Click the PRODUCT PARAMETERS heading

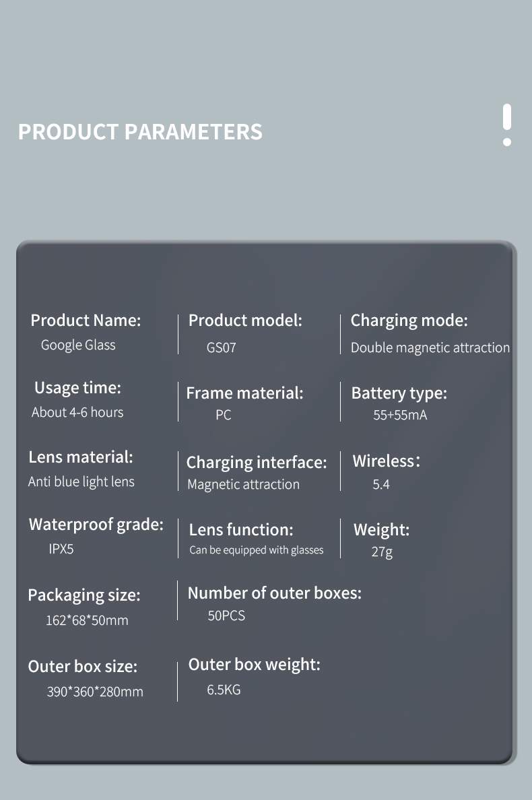tap(140, 131)
